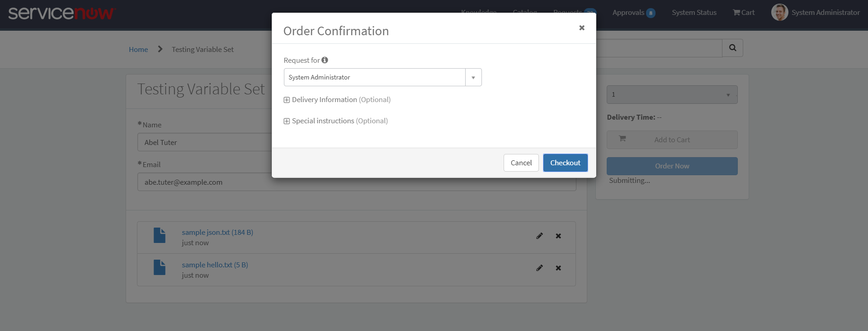Navigate to Home via the breadcrumb
The height and width of the screenshot is (331, 868).
(138, 49)
